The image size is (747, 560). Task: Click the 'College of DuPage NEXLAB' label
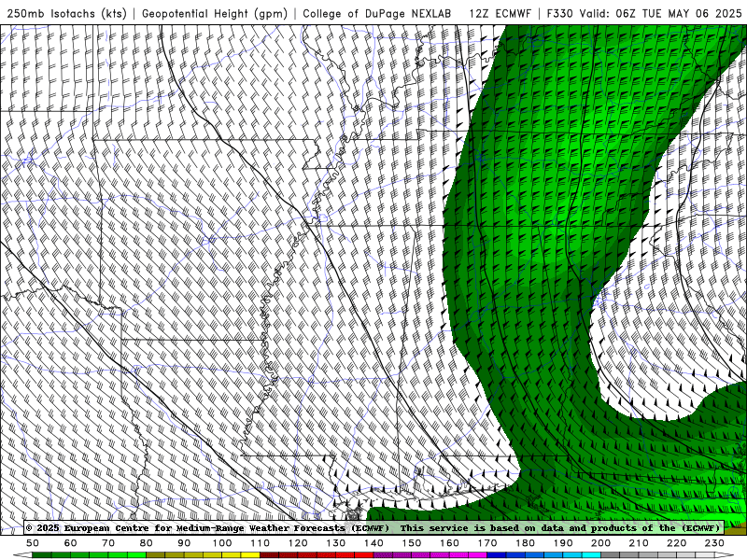coord(377,13)
